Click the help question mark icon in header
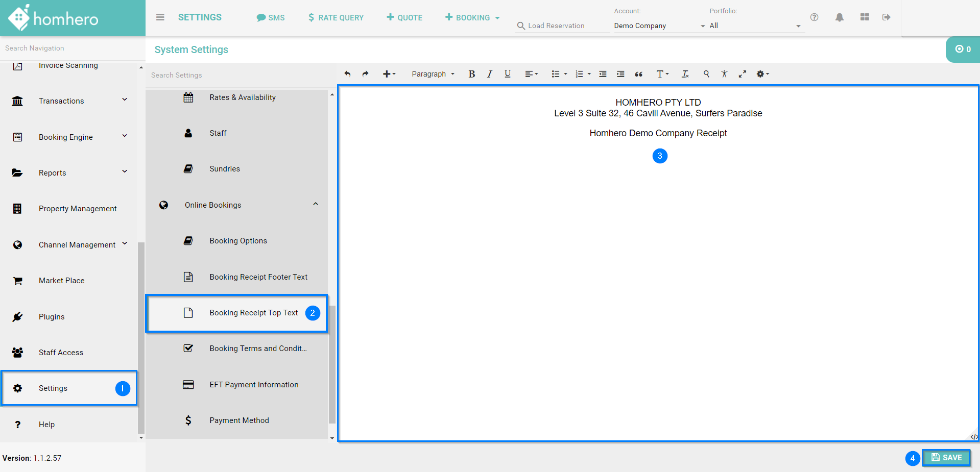980x472 pixels. tap(814, 17)
